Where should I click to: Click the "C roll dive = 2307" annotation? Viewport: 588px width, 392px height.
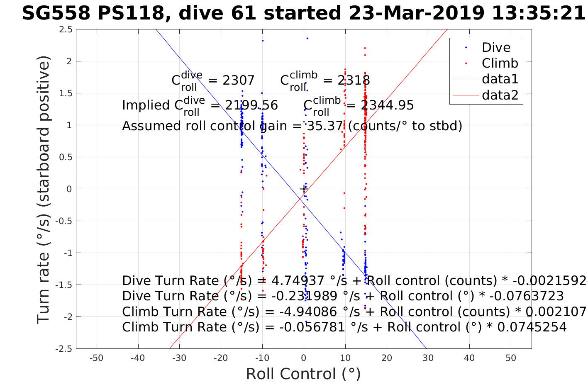click(213, 80)
